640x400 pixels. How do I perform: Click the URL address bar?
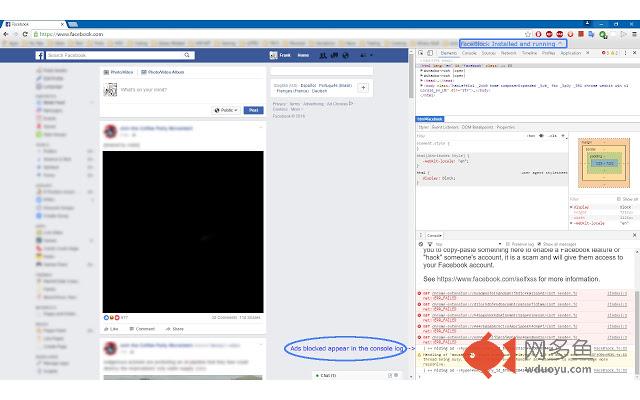278,34
